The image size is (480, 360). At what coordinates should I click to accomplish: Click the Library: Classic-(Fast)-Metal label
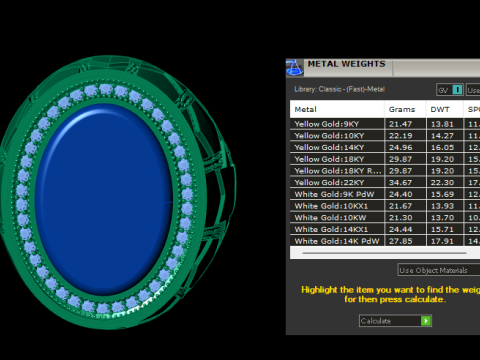(x=339, y=89)
